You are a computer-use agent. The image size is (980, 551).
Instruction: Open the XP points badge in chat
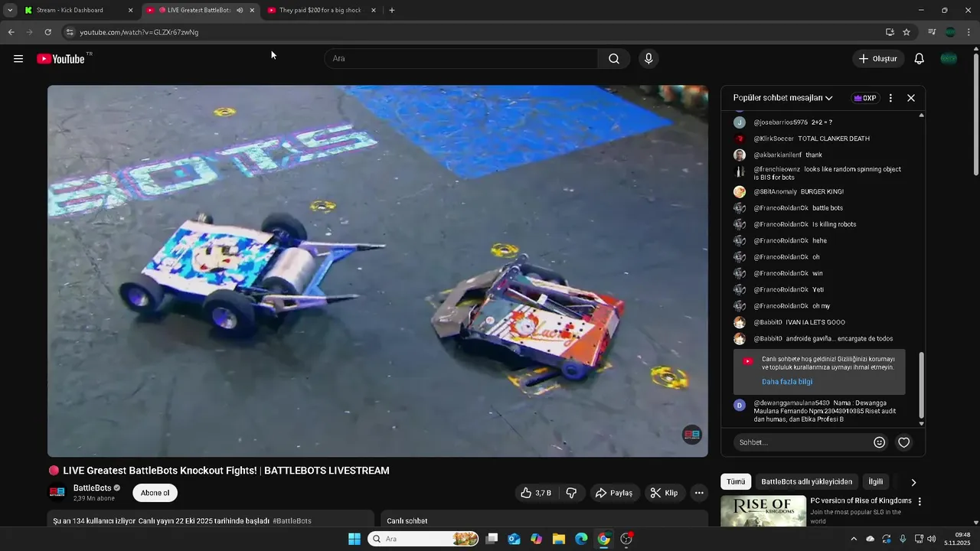865,98
